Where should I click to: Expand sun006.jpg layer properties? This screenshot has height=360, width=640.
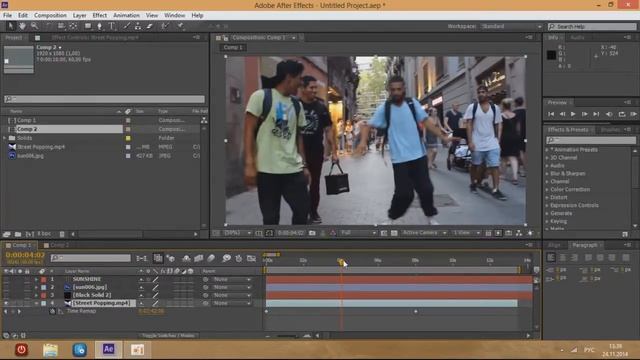[x=36, y=287]
